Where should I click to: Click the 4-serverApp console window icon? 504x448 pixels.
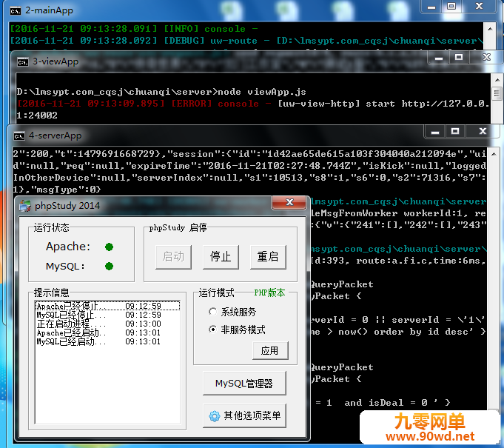tap(19, 136)
